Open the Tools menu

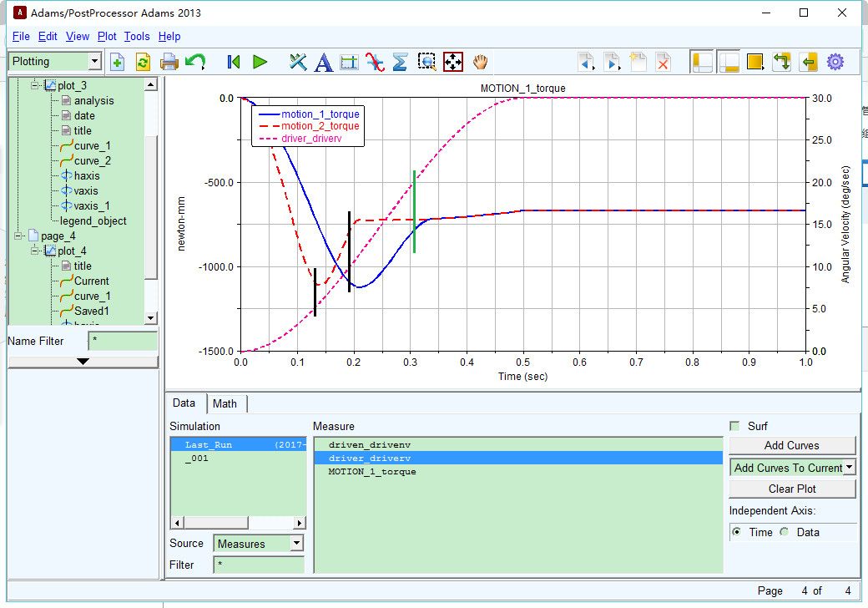[x=137, y=37]
